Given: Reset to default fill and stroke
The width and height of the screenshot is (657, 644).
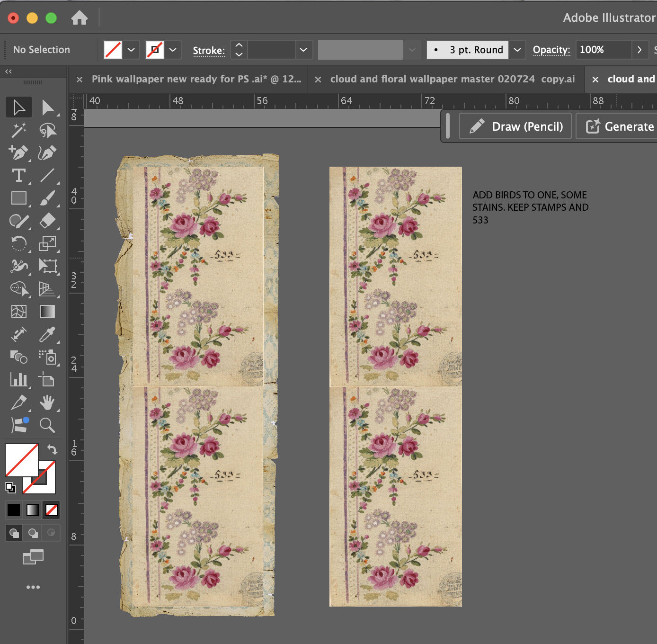Looking at the screenshot, I should 10,487.
